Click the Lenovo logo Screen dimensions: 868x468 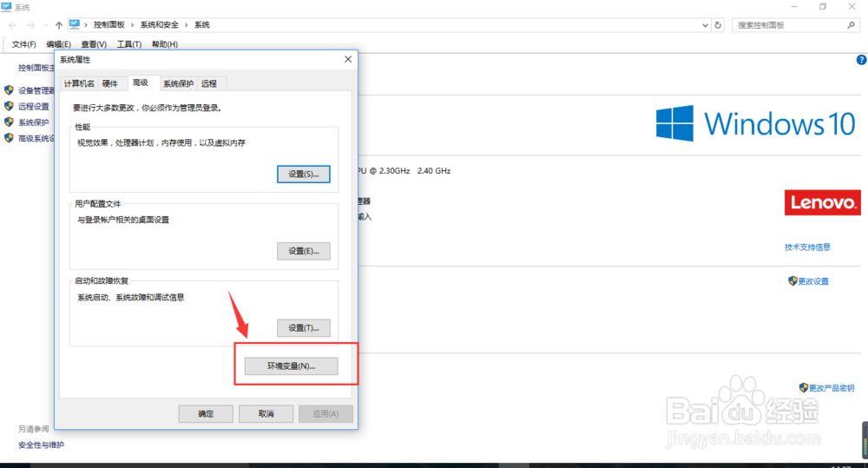tap(823, 202)
